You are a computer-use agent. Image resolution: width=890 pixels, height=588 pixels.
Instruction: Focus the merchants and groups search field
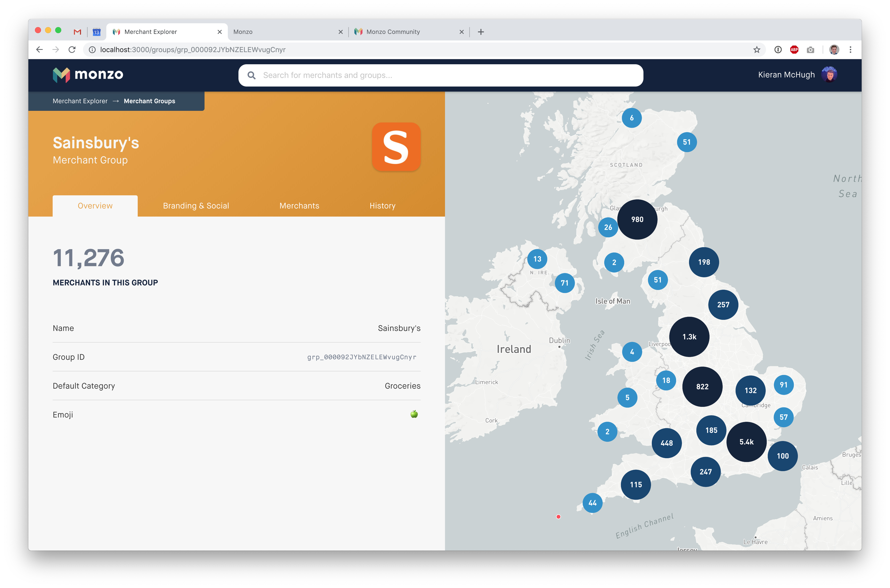tap(440, 75)
